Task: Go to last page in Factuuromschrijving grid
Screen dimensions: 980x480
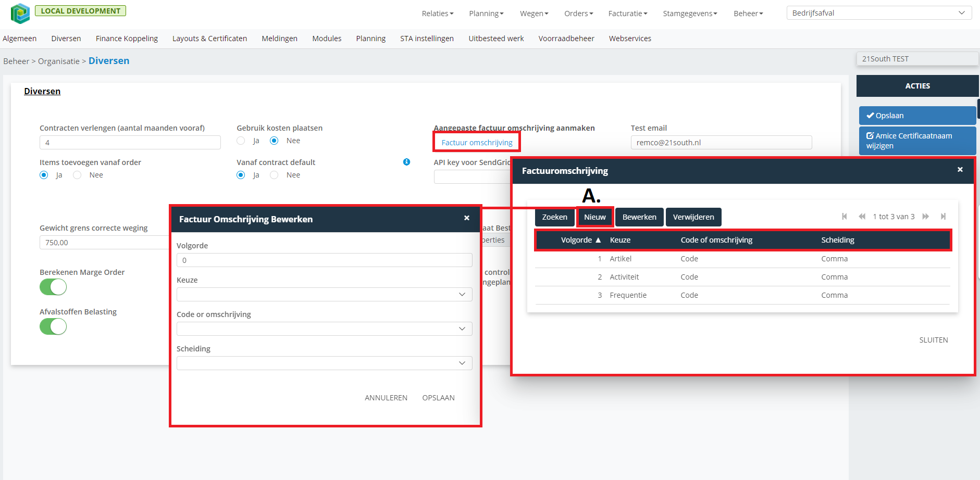Action: 943,217
